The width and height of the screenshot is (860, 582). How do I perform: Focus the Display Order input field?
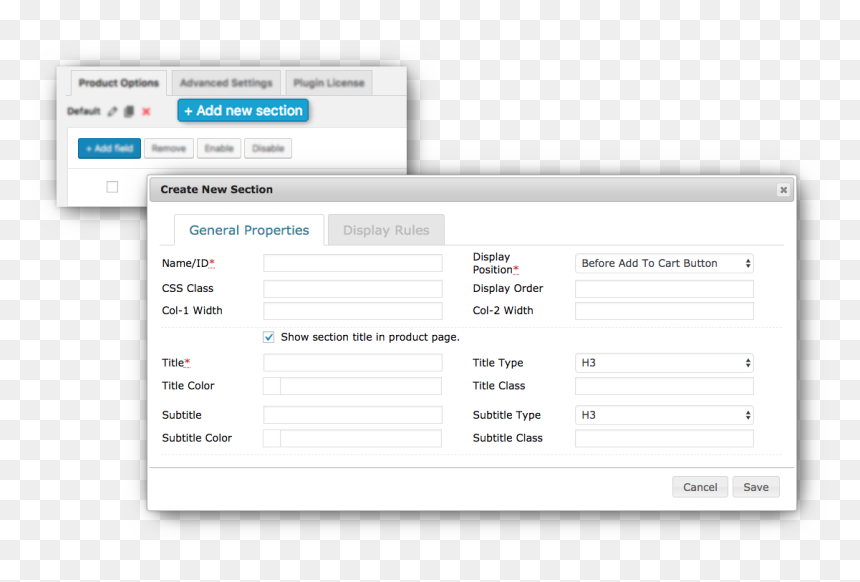[664, 289]
